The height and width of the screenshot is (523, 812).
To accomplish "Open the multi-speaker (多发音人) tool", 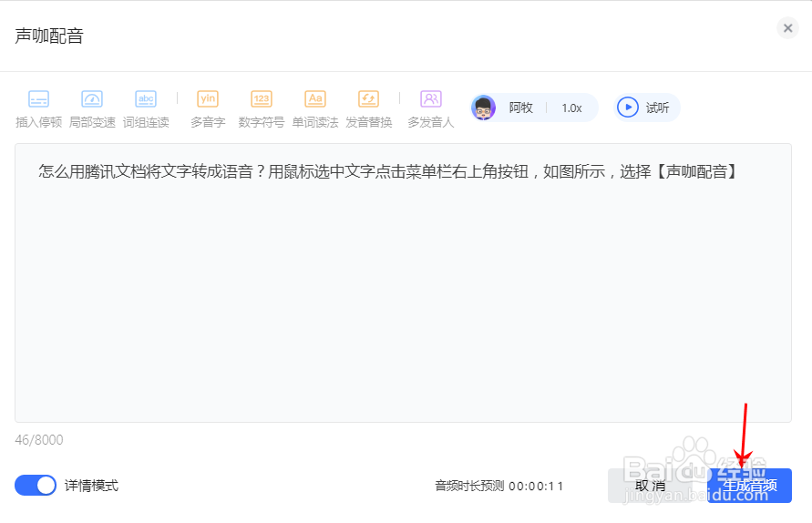I will pos(431,108).
